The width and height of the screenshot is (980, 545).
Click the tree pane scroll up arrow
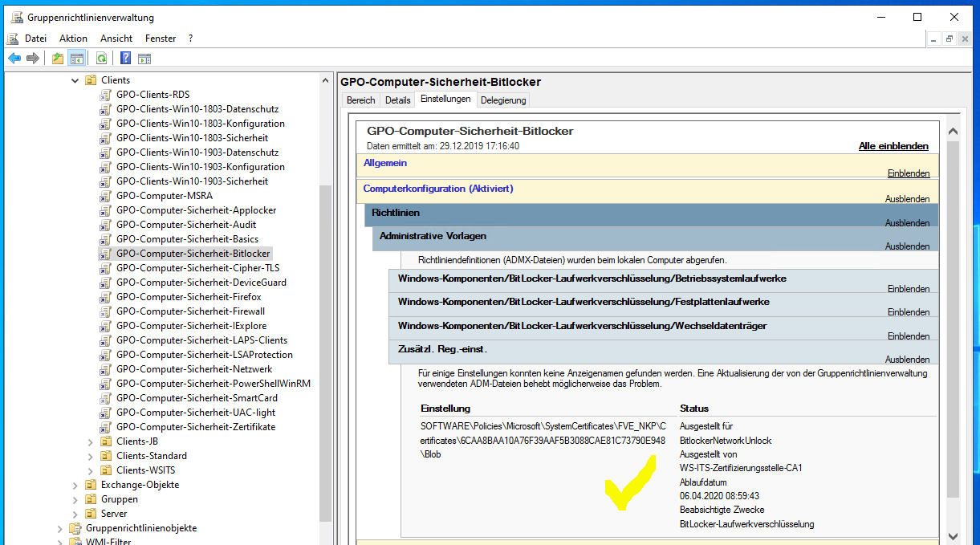pos(326,80)
